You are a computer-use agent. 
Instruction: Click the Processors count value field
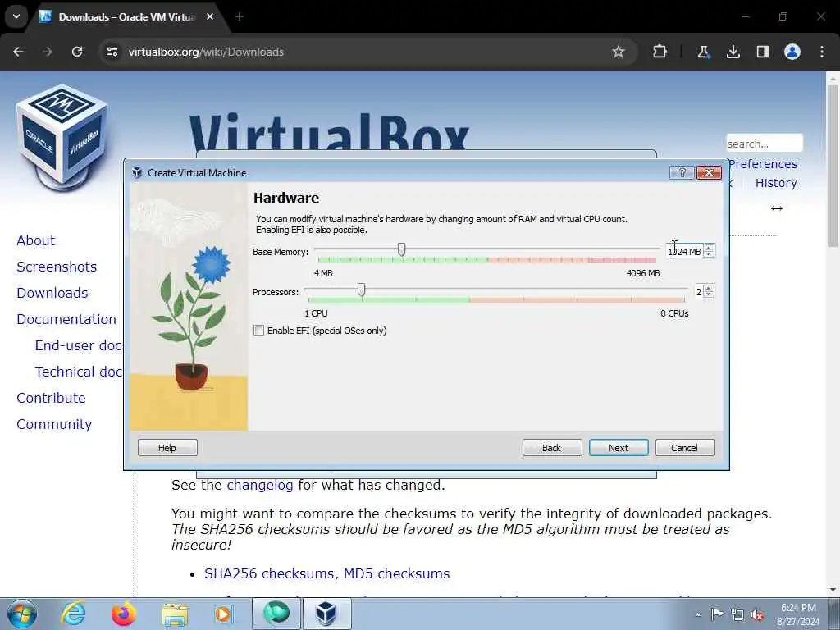(x=699, y=291)
